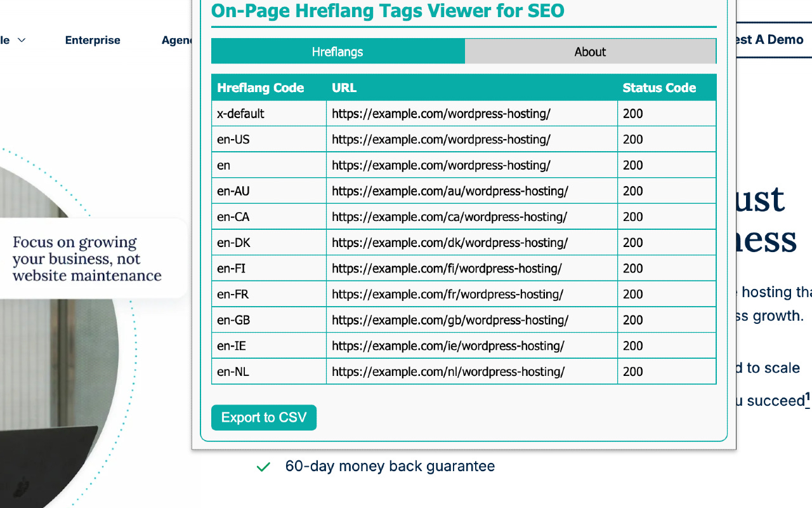The width and height of the screenshot is (812, 508).
Task: Select the /nl/wordpress-hosting/ URL
Action: pos(448,371)
